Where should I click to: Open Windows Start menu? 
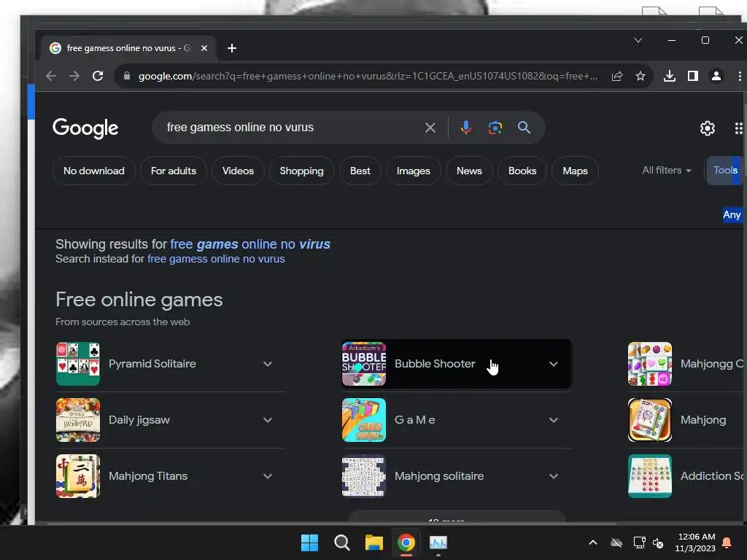(x=309, y=542)
